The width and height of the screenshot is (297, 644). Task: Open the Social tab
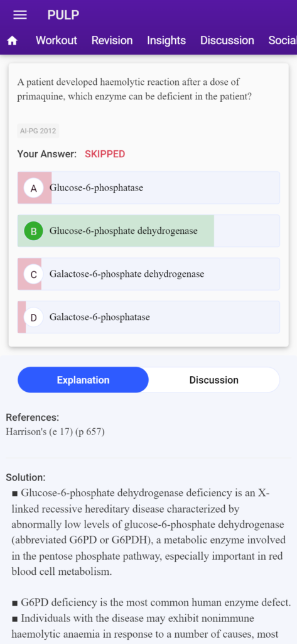tap(282, 40)
